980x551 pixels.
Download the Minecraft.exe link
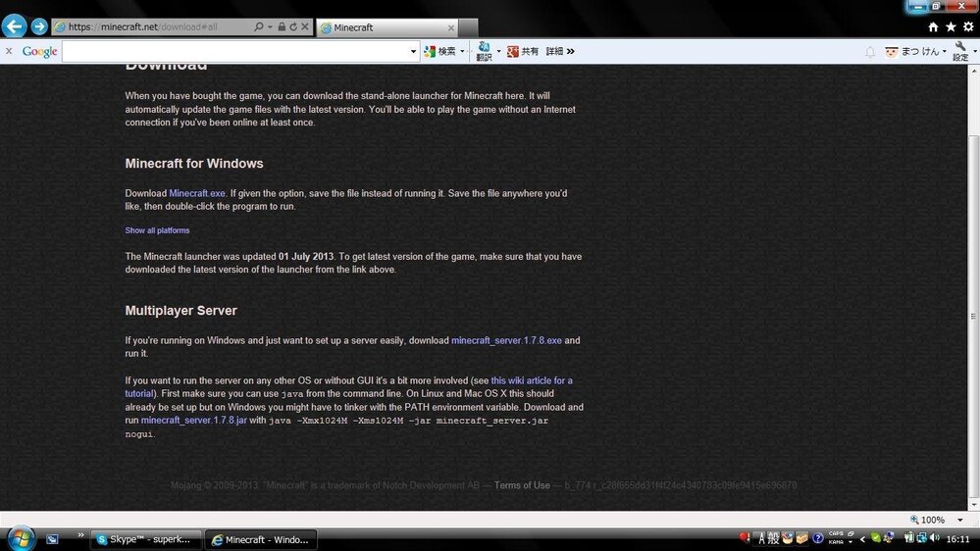pos(197,194)
